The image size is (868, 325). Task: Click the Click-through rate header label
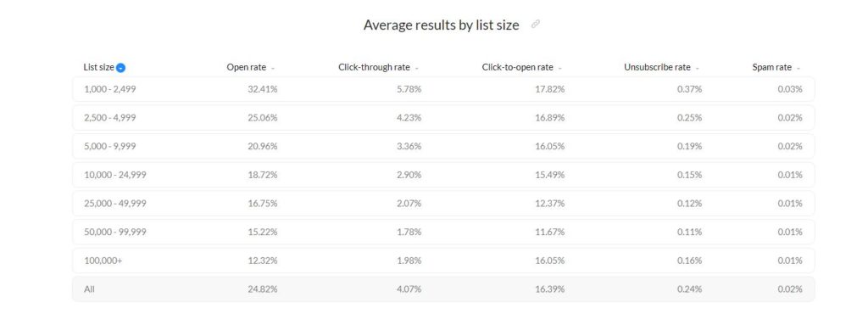click(374, 68)
